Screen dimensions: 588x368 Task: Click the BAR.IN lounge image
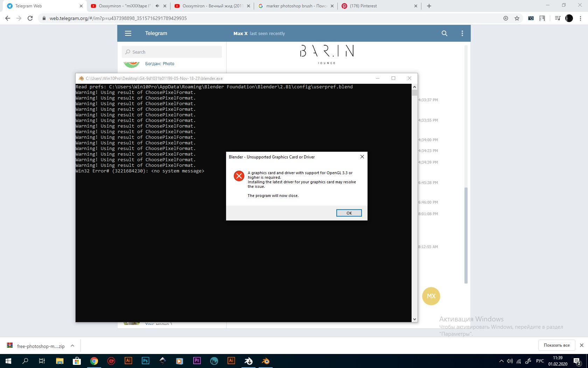tap(327, 54)
